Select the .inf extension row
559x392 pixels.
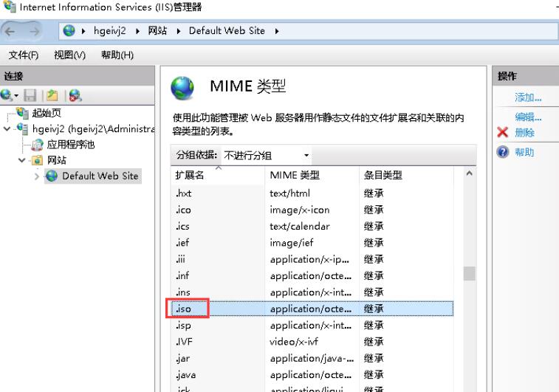pyautogui.click(x=312, y=275)
